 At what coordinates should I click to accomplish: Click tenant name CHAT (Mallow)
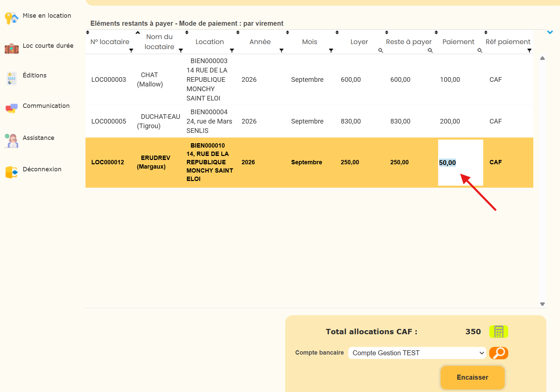pos(150,79)
